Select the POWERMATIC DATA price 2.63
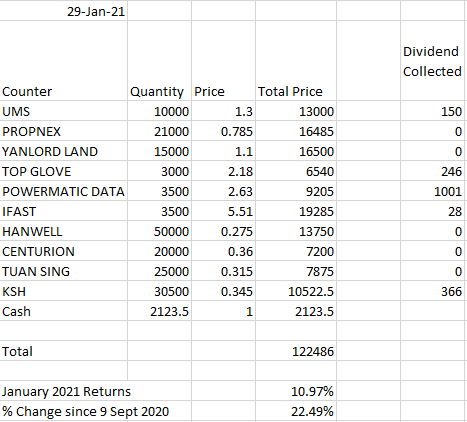The width and height of the screenshot is (467, 422). point(223,191)
